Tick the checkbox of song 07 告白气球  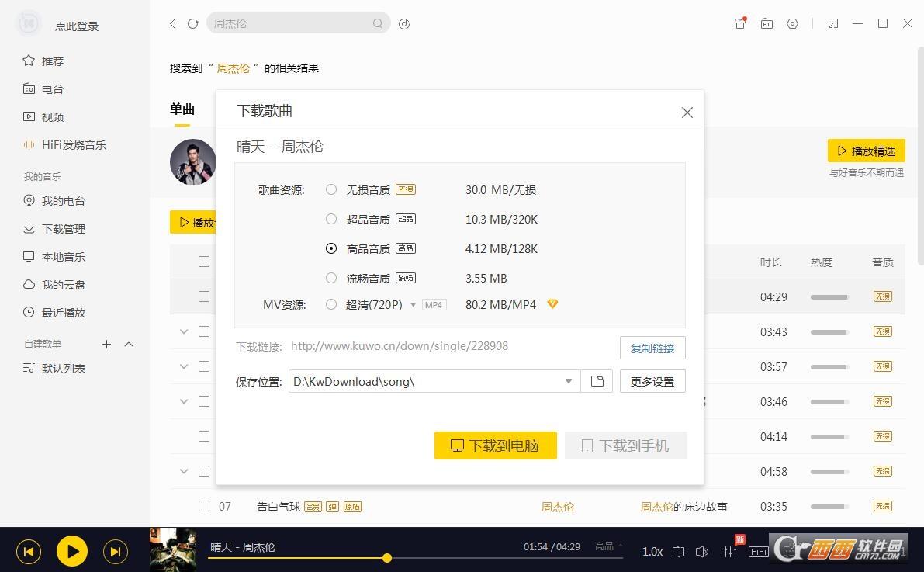click(x=204, y=506)
